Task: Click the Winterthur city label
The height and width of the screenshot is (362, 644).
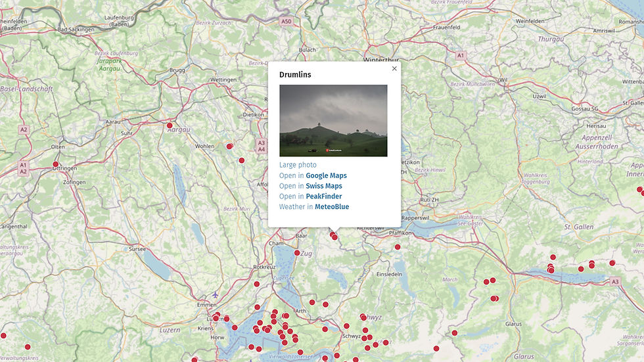Action: [381, 60]
